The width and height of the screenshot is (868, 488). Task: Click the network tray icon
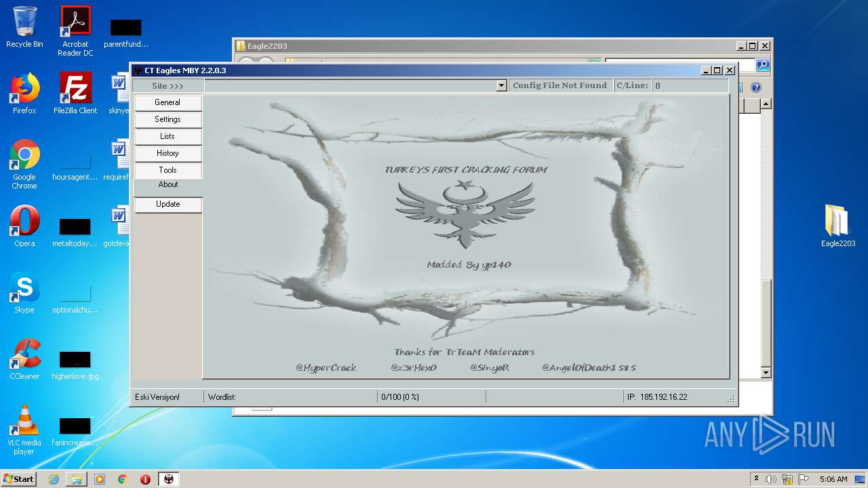coord(787,479)
